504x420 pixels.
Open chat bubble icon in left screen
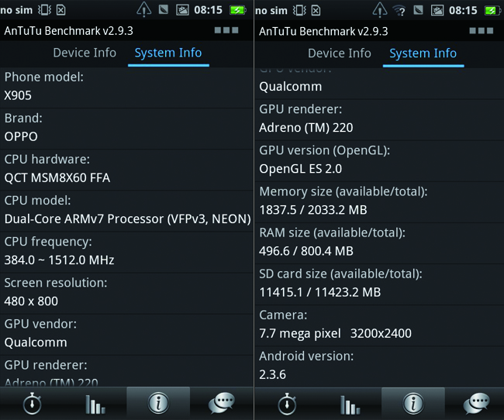coord(222,403)
